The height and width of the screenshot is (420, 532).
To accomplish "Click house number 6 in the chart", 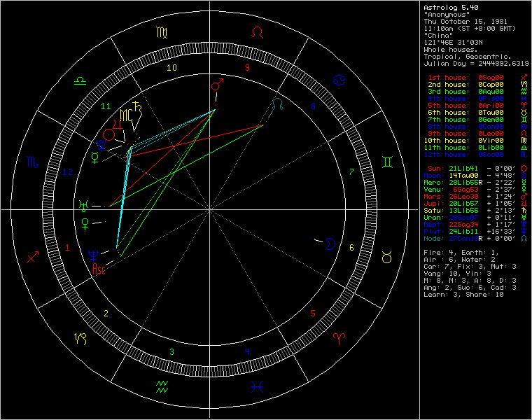I will click(x=351, y=248).
